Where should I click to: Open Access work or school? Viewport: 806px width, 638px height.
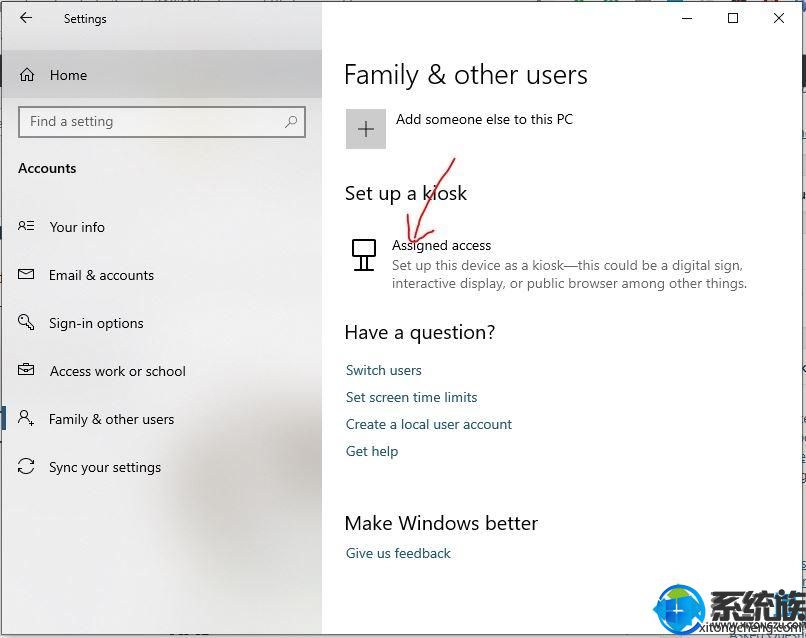(118, 371)
